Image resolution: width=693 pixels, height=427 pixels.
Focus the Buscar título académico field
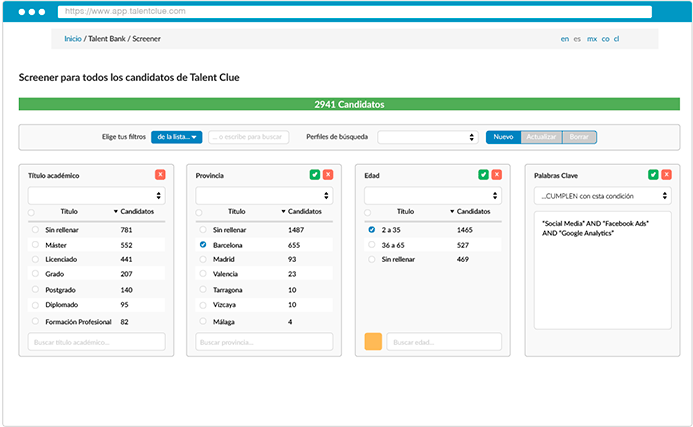96,342
